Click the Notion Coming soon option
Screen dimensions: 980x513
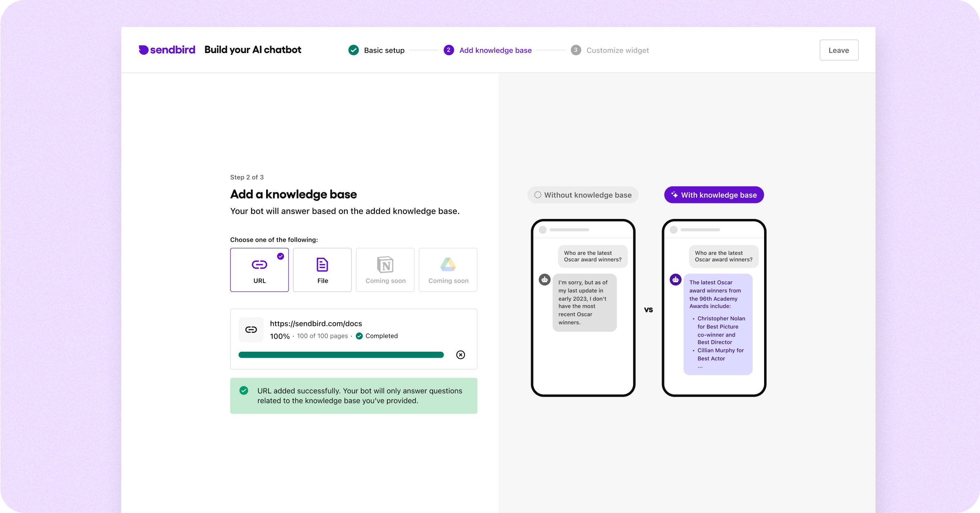(x=385, y=270)
